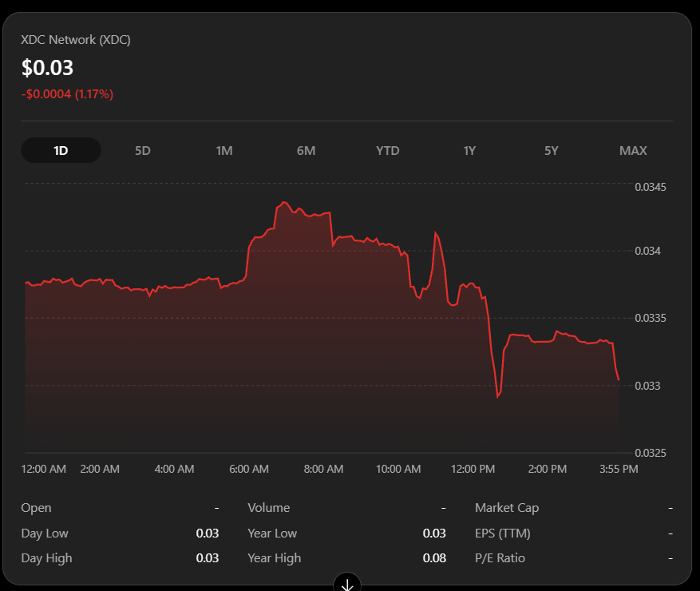Show the MAX price history
The width and height of the screenshot is (700, 591).
[633, 150]
